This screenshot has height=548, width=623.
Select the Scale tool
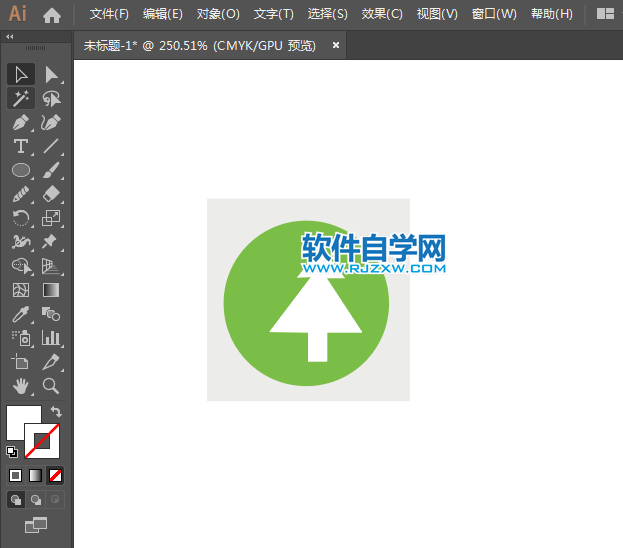click(51, 218)
